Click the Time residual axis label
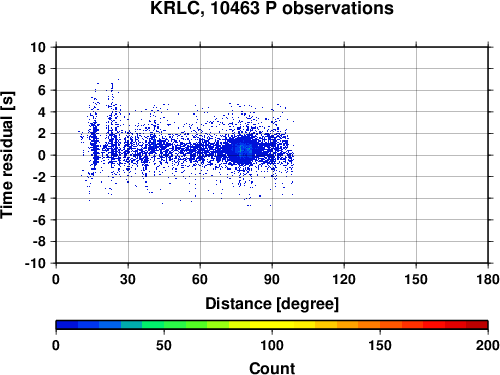Viewport: 500px width, 375px height. click(x=7, y=155)
